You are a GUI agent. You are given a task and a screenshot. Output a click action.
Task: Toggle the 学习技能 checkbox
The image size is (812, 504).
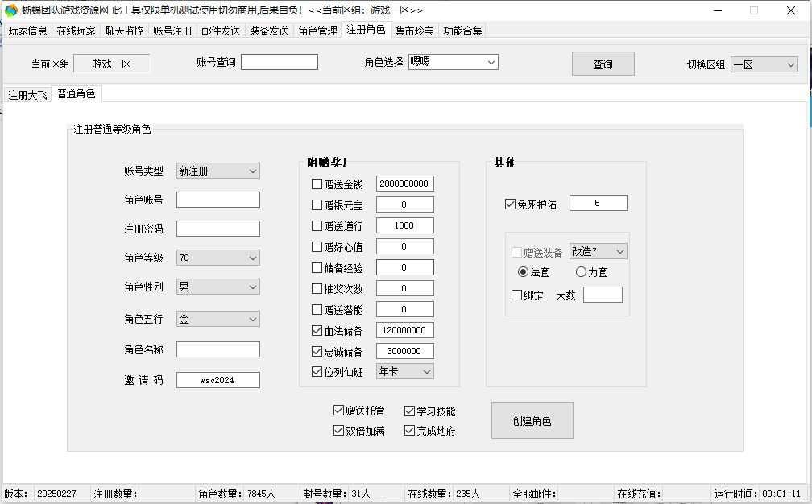coord(410,411)
